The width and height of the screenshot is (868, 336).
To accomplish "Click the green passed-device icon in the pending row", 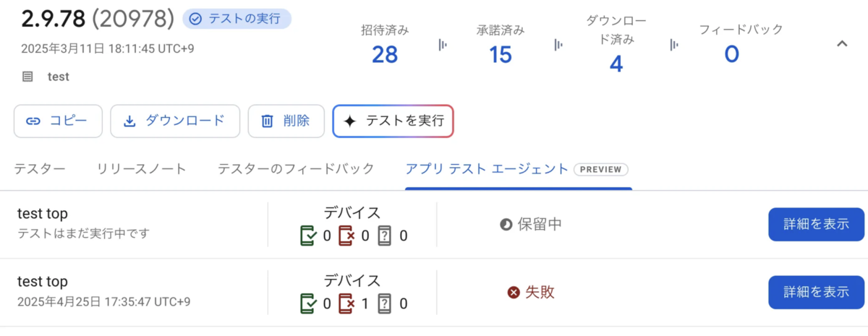I will click(x=309, y=236).
